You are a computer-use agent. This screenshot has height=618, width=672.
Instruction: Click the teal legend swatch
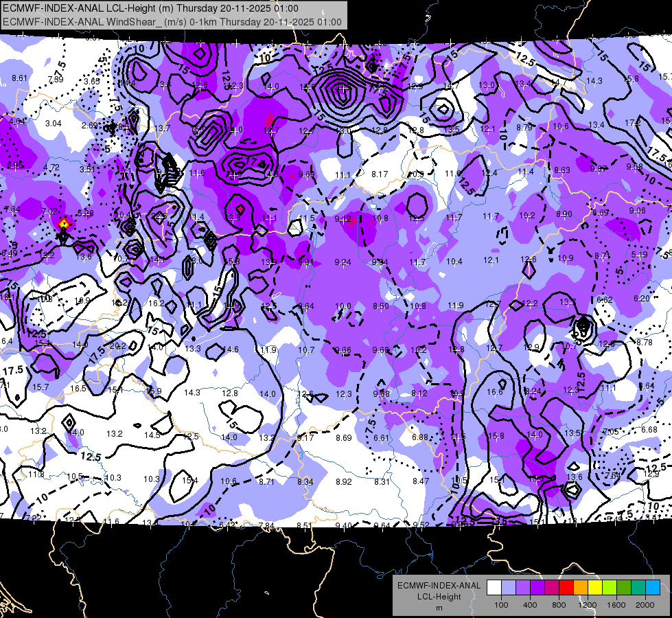(x=638, y=588)
